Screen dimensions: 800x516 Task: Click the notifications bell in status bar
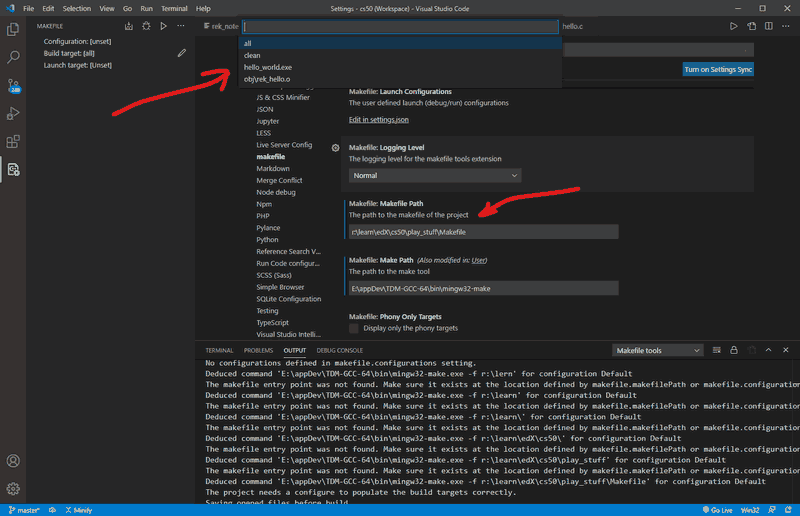tap(788, 510)
